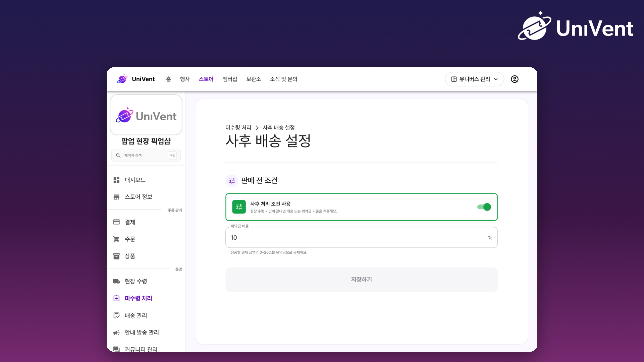Image resolution: width=644 pixels, height=362 pixels.
Task: Click the 미수령 처리 clipboard icon
Action: pos(116,298)
